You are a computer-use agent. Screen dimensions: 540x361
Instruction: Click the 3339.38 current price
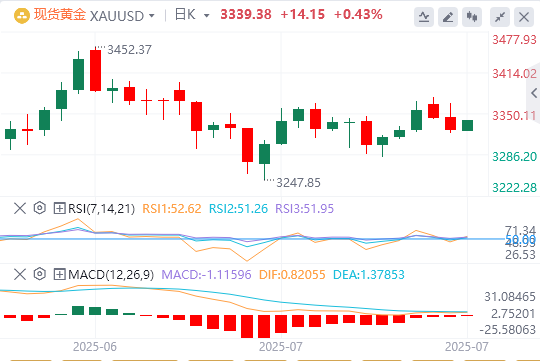pyautogui.click(x=246, y=15)
